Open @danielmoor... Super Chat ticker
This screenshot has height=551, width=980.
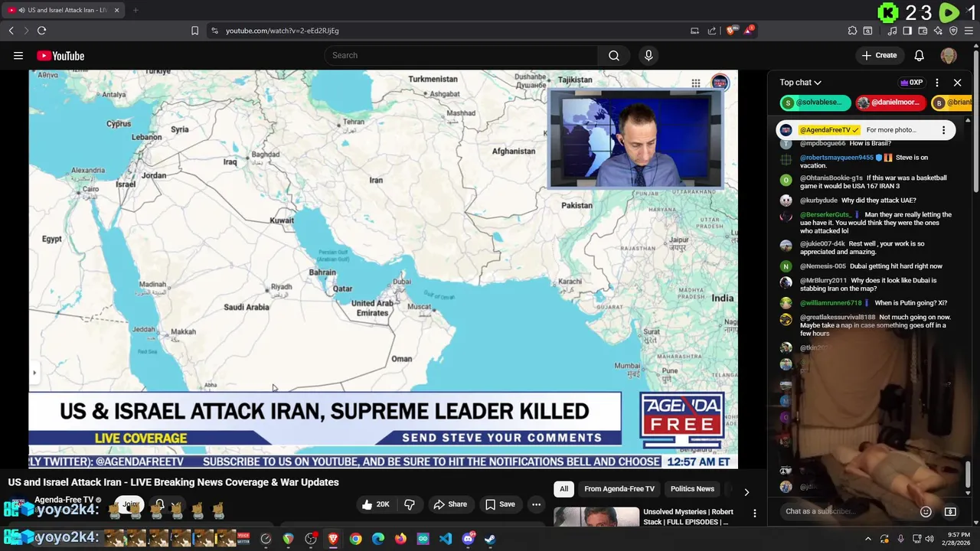pos(889,103)
